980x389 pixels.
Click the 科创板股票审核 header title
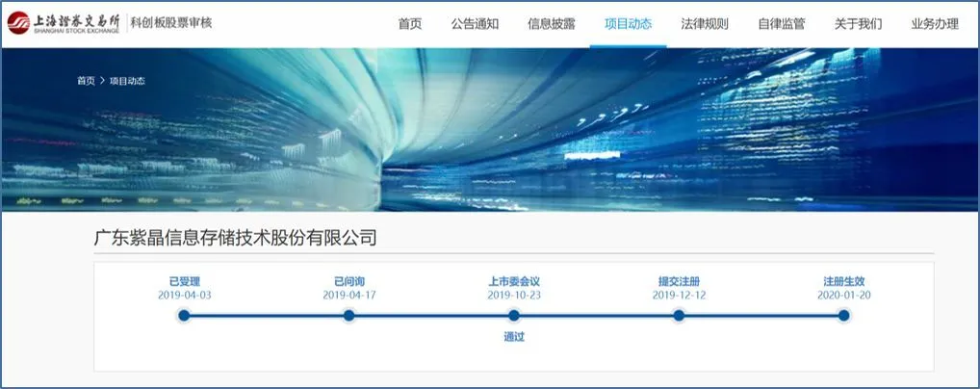point(171,23)
